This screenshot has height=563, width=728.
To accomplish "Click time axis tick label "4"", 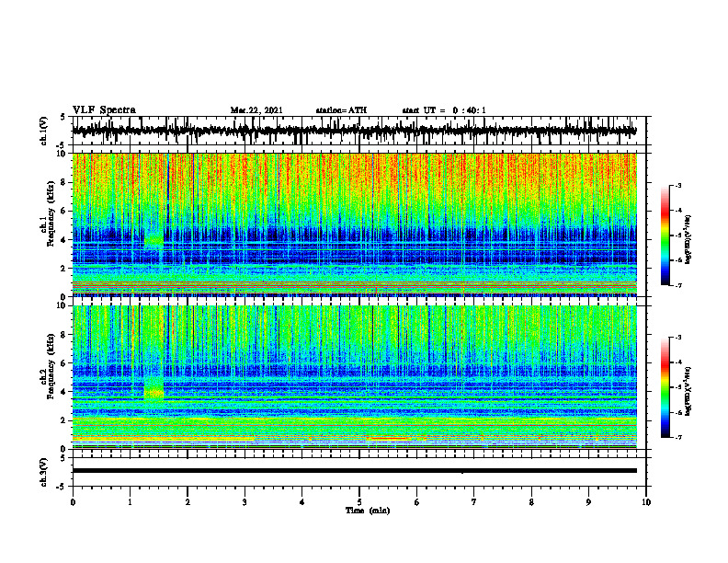I will (302, 502).
